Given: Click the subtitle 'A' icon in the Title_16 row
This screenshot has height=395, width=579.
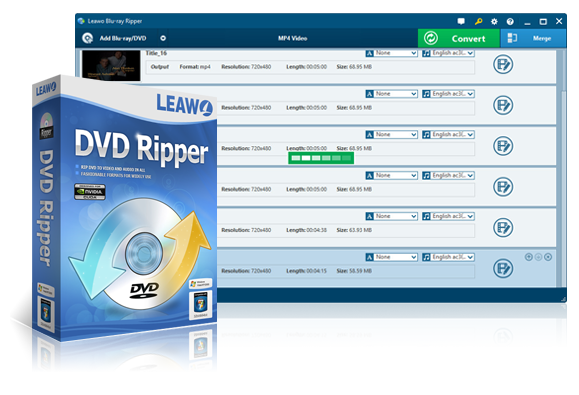Looking at the screenshot, I should 369,53.
